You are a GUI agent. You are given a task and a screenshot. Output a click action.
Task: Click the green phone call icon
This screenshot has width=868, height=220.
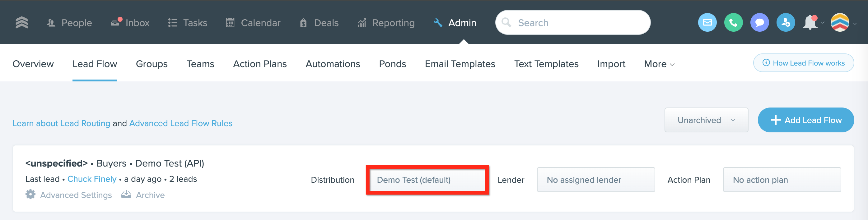[733, 23]
